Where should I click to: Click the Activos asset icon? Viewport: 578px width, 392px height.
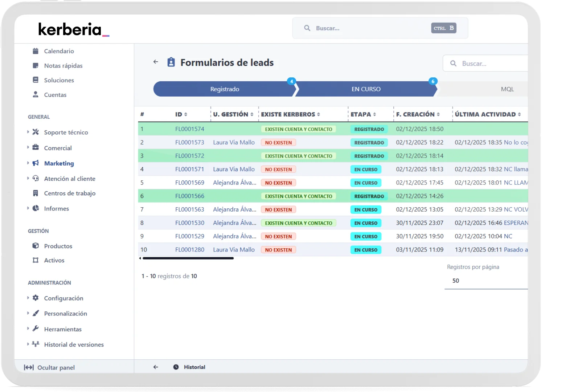coord(36,260)
